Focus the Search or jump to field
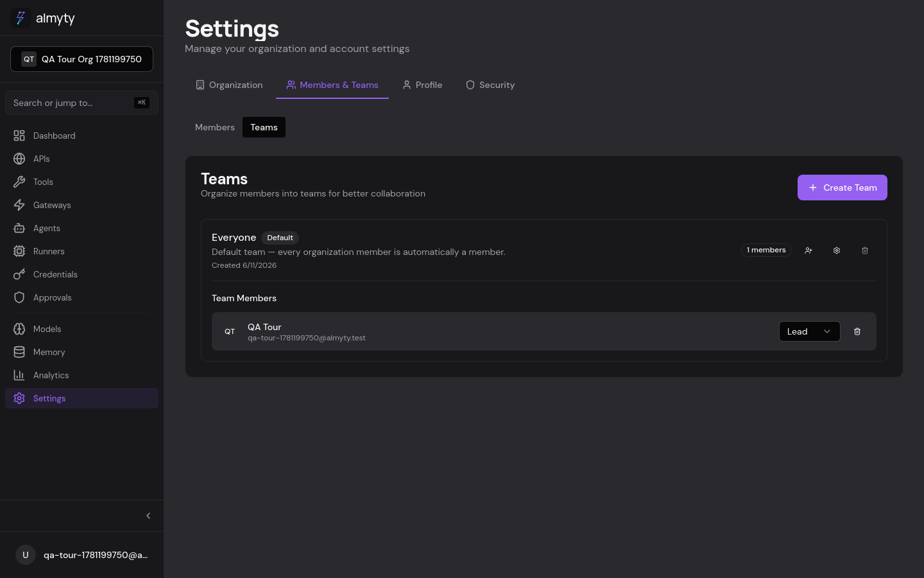 point(81,103)
